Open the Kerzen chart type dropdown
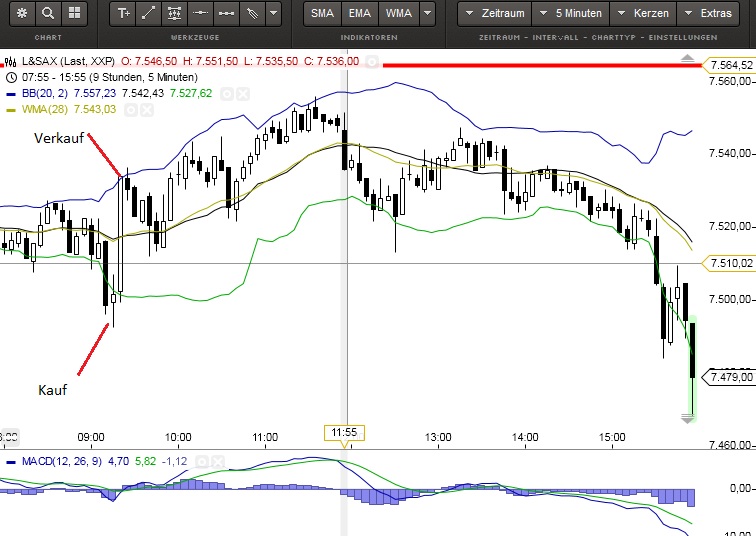The width and height of the screenshot is (756, 536). 643,13
